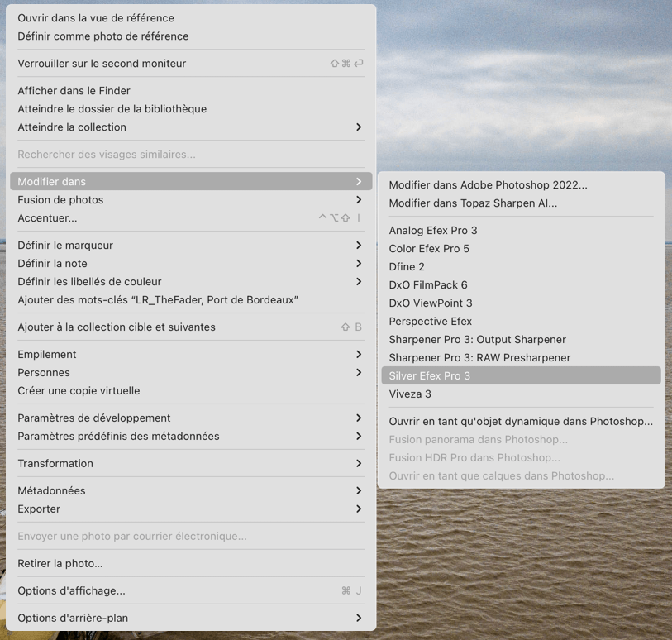The image size is (672, 640).
Task: Choose 'Sharpener Pro 3: Output Sharpener'
Action: 521,340
